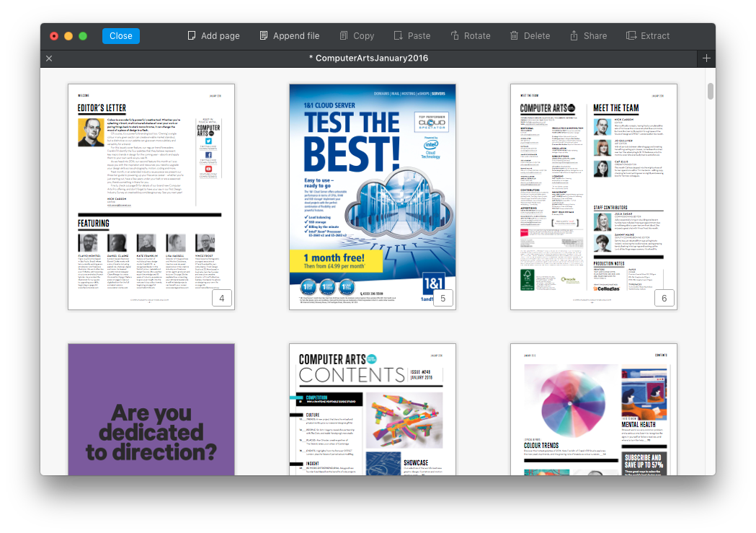Viewport: 756px width, 533px height.
Task: Open the Share toolbar option
Action: click(574, 36)
